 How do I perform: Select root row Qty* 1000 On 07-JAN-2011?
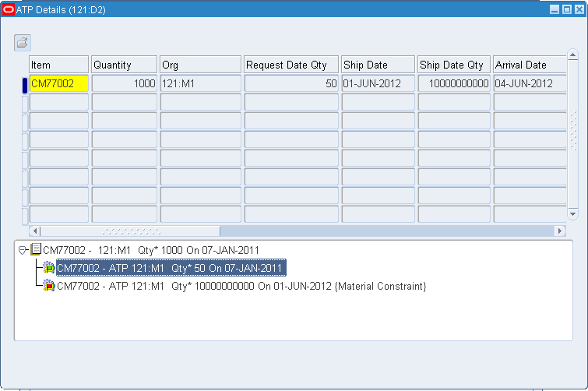pos(151,250)
